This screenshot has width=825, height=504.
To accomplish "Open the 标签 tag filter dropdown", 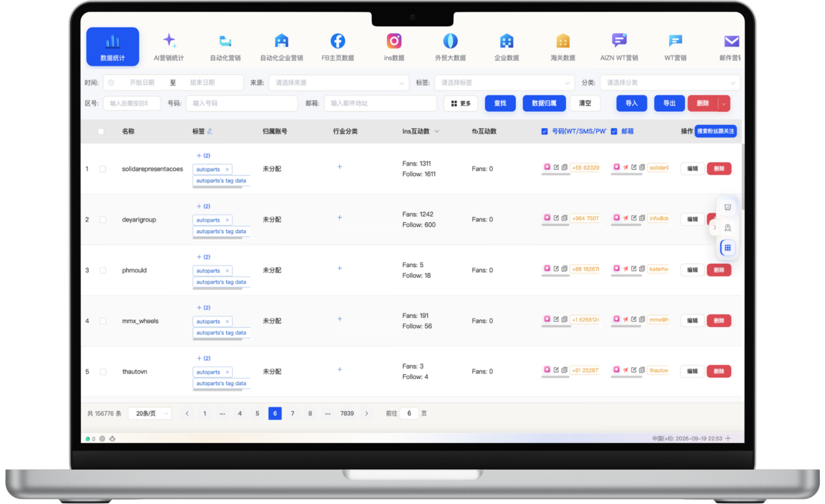I will 504,83.
